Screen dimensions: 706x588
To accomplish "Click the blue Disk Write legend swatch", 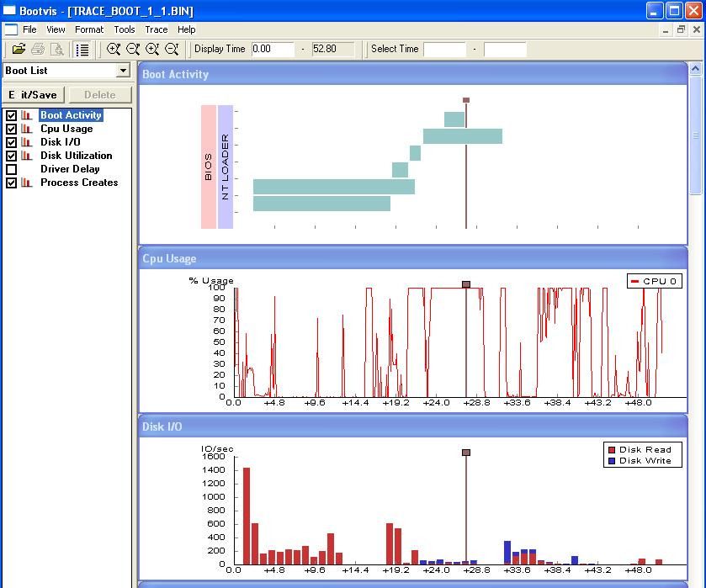I will [x=612, y=461].
